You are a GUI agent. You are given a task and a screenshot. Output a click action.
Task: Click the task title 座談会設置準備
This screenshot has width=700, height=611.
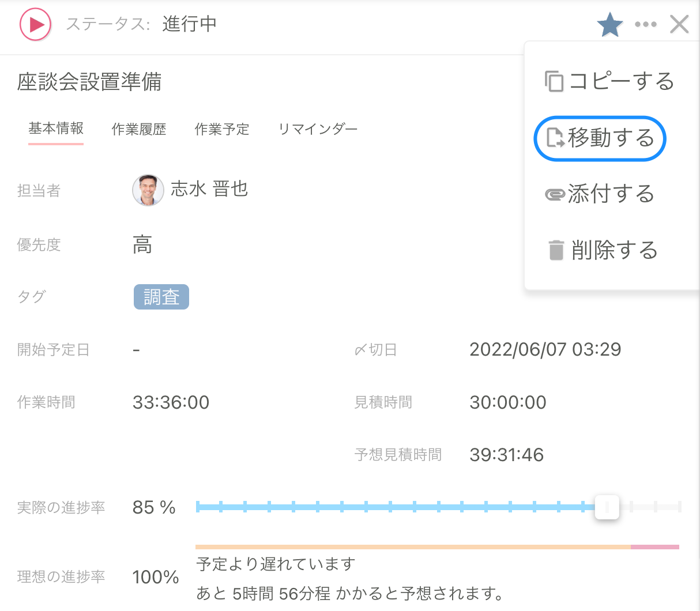pos(89,83)
